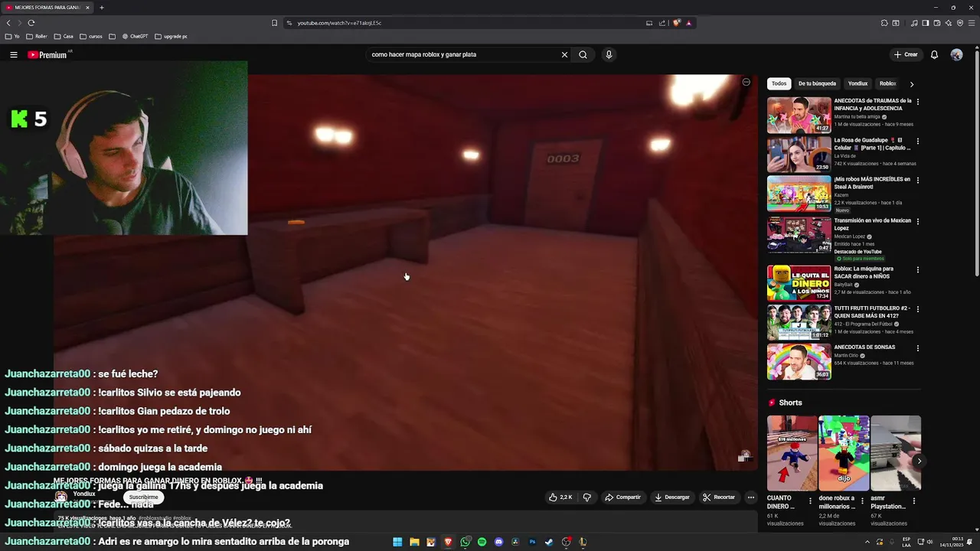This screenshot has height=551, width=980.
Task: Open the Steal A Brainrot video title
Action: (x=872, y=183)
